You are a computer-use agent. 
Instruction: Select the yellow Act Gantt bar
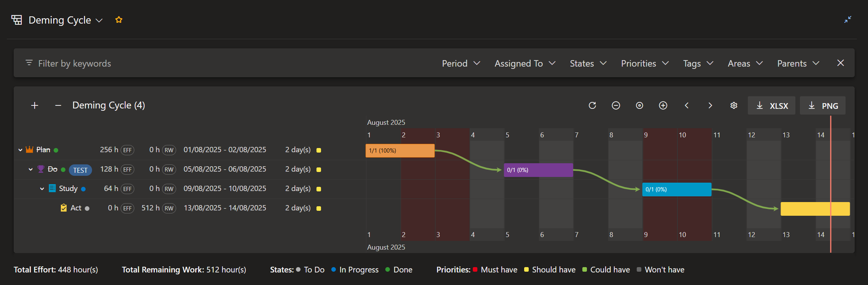point(815,209)
